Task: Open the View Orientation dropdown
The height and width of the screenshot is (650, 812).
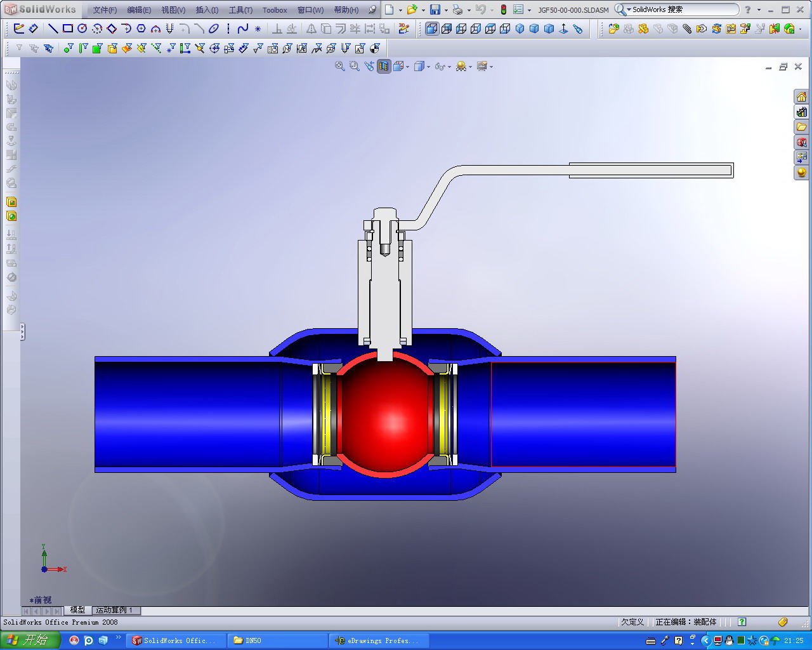Action: point(407,66)
